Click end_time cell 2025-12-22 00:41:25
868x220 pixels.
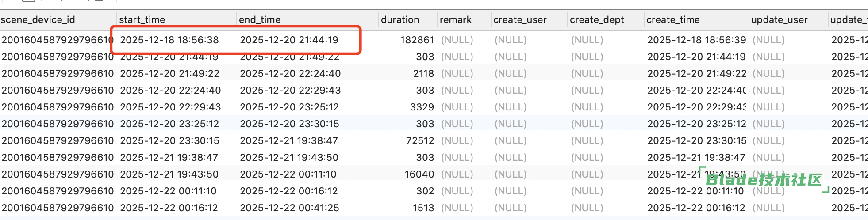click(289, 208)
